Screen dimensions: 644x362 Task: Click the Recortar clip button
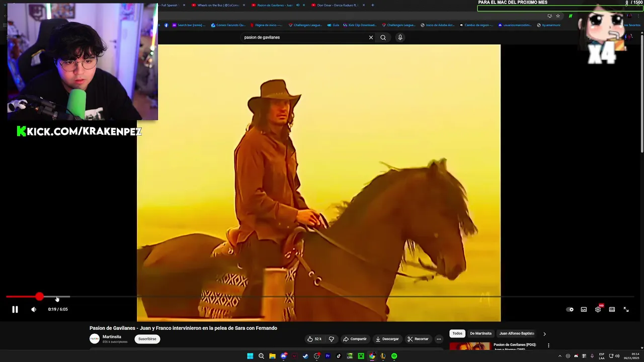[x=418, y=339]
